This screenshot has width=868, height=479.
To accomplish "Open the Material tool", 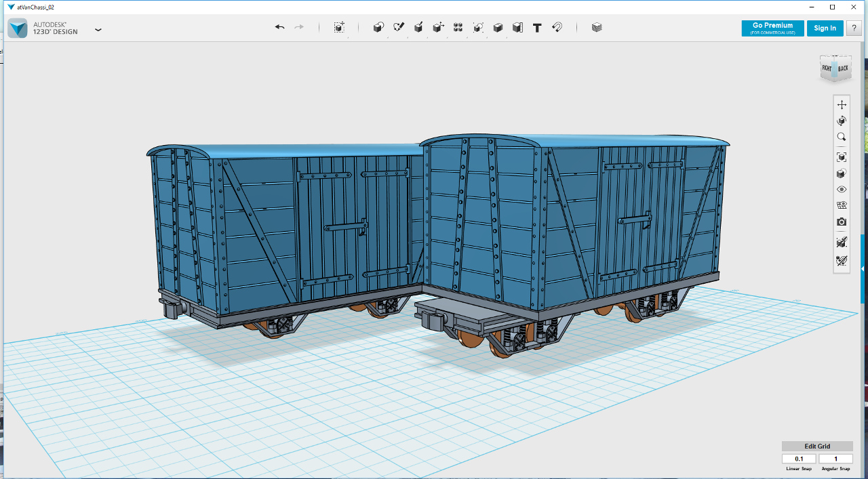I will click(597, 27).
